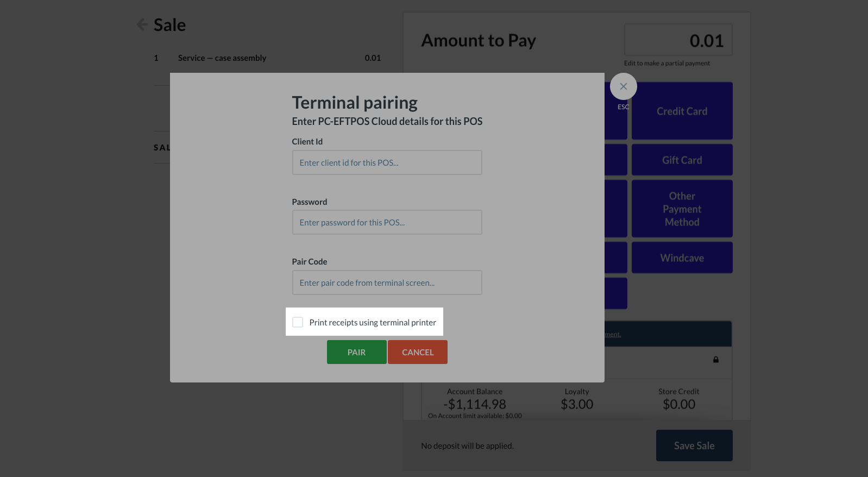Click the 'No deposit will be applied.' text
Screen dimensions: 868x477
pos(467,445)
